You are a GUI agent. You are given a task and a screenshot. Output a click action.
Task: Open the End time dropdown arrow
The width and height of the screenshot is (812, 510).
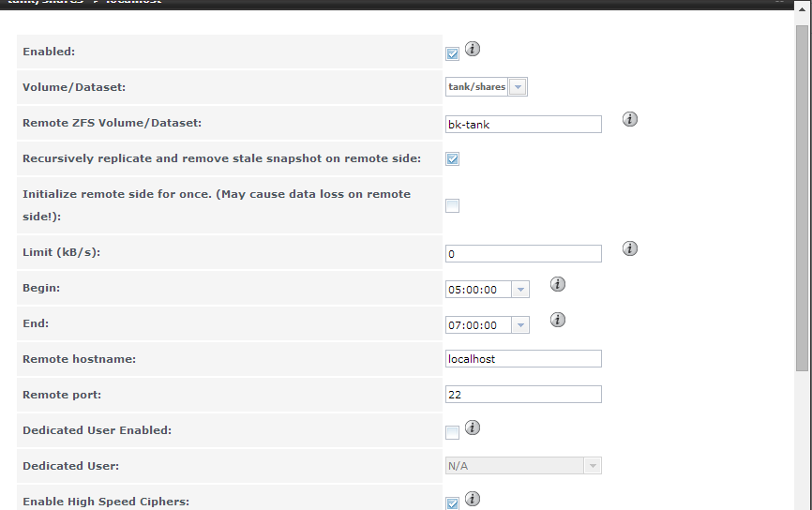[x=520, y=325]
